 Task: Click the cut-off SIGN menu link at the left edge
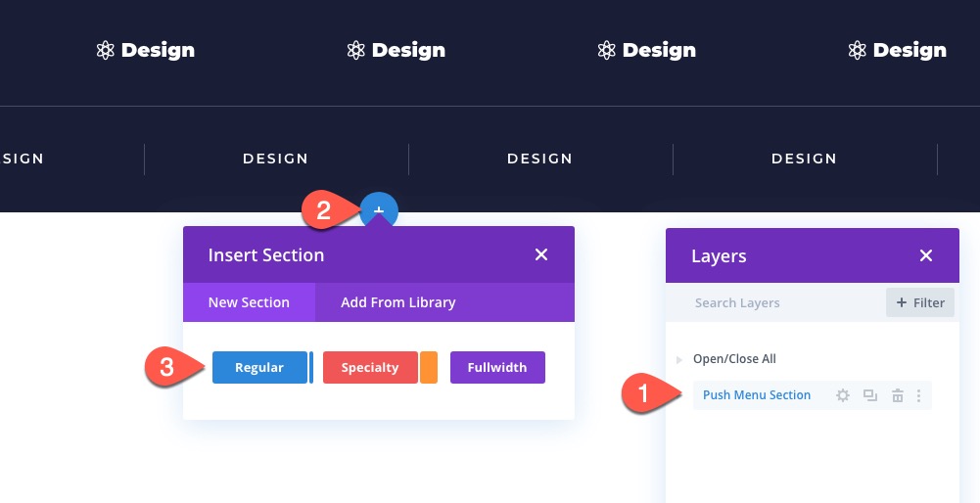22,159
